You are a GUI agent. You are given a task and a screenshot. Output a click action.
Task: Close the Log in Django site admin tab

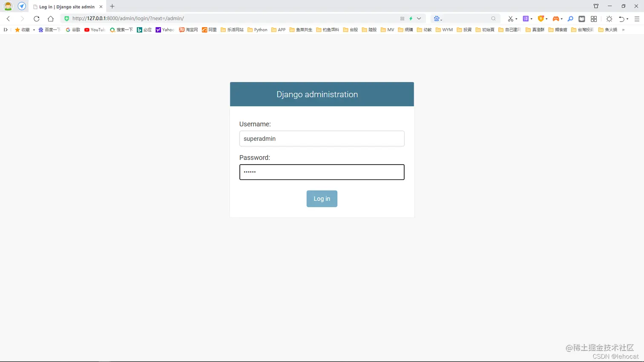click(x=101, y=7)
